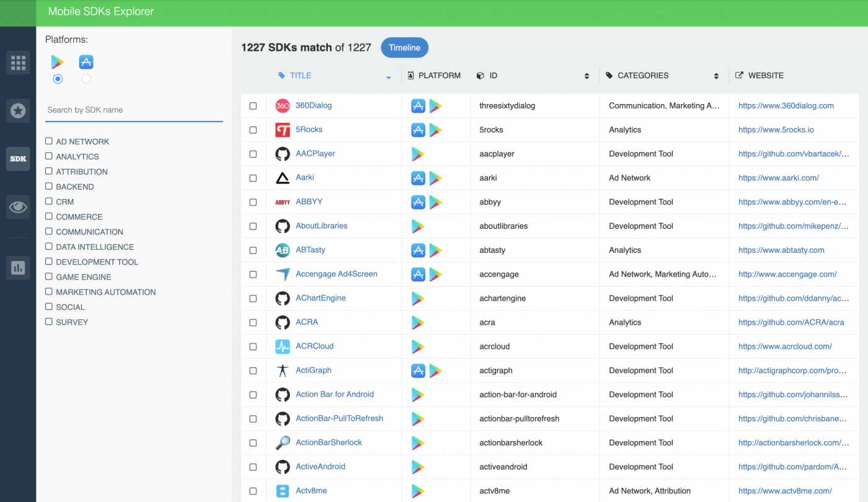Image resolution: width=868 pixels, height=502 pixels.
Task: Open the star favorites icon in sidebar
Action: tap(18, 111)
